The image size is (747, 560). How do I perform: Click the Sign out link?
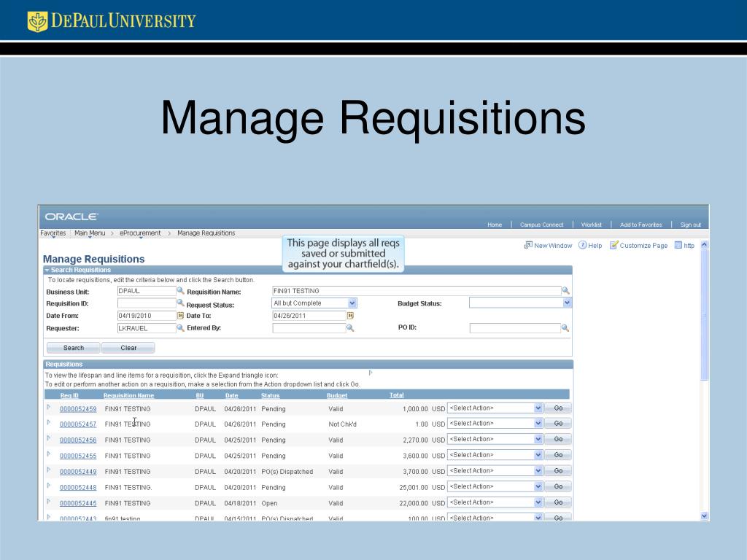click(x=690, y=225)
